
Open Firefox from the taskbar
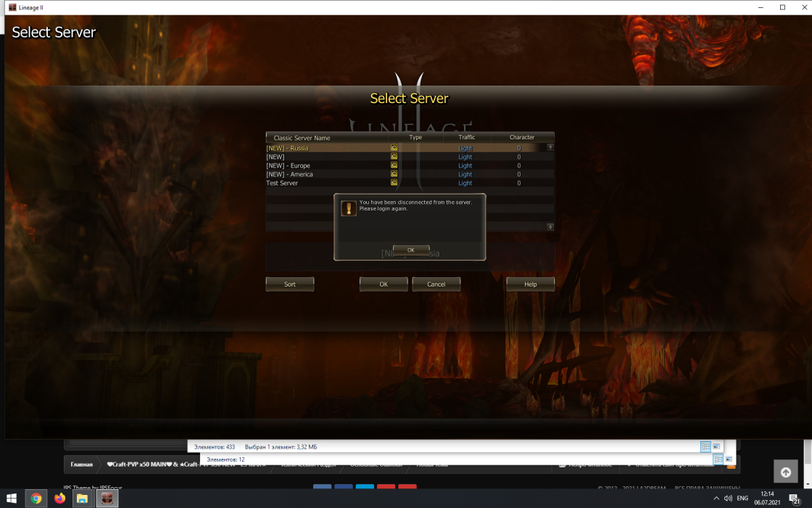click(x=59, y=499)
